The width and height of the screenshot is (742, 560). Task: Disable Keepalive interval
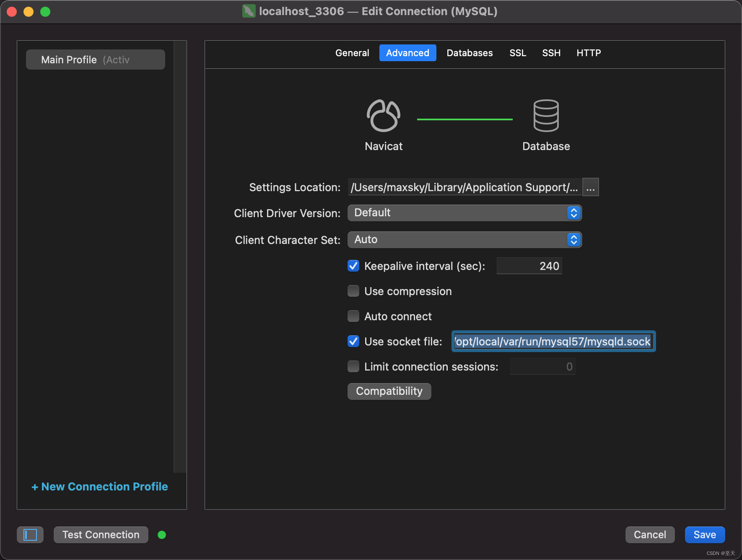tap(353, 266)
